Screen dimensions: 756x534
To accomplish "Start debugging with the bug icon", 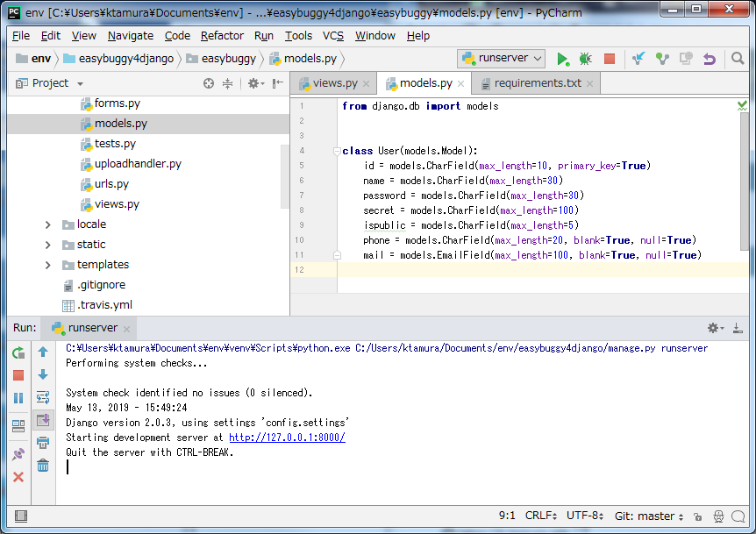I will point(585,59).
